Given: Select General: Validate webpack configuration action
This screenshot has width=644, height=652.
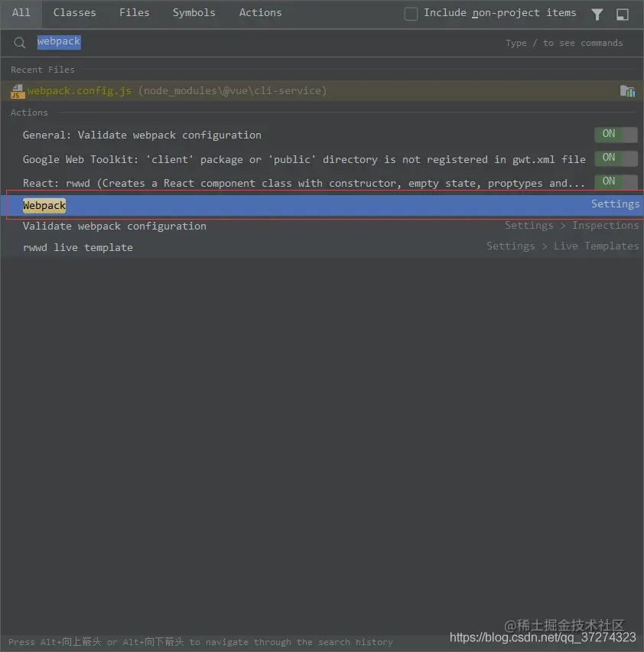Looking at the screenshot, I should click(x=322, y=135).
